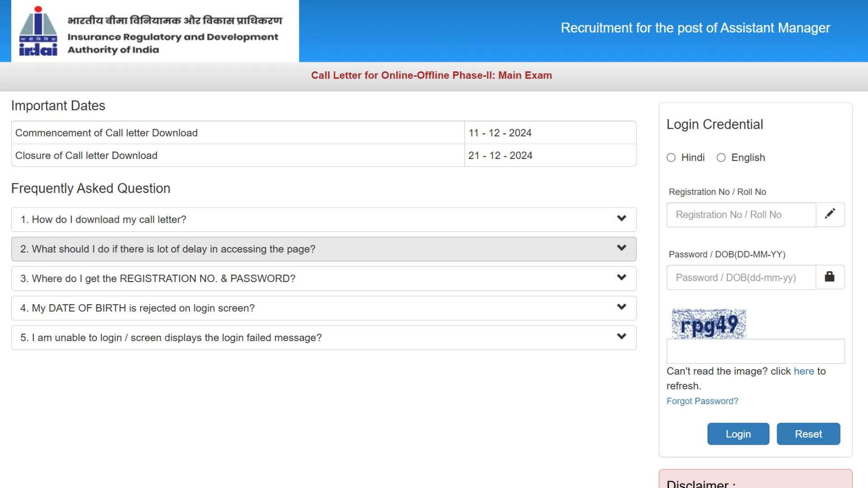Click the Password visibility lock icon
This screenshot has height=488, width=868.
pyautogui.click(x=830, y=277)
